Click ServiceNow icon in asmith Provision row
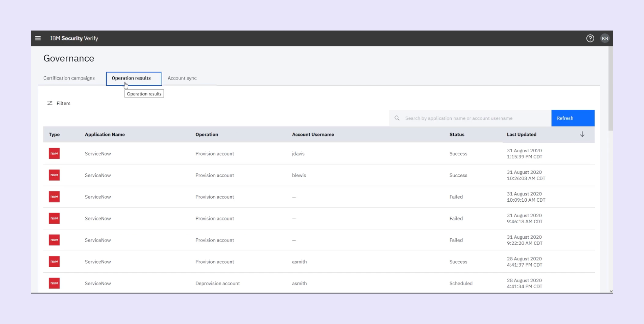The width and height of the screenshot is (644, 324). coord(54,261)
